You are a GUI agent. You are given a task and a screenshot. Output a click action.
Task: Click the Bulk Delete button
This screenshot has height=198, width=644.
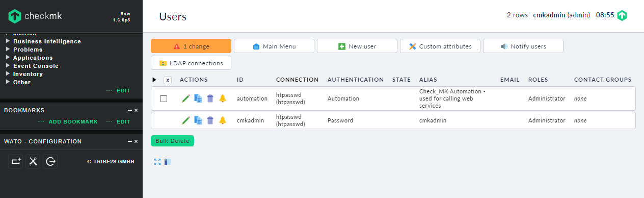click(x=172, y=141)
